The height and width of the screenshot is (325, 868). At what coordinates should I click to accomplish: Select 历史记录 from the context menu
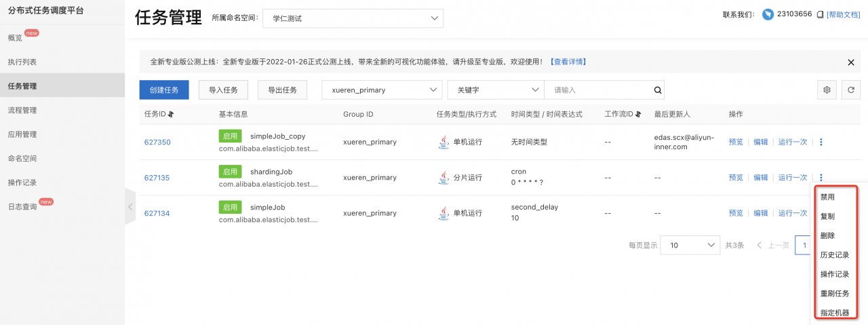pyautogui.click(x=835, y=255)
